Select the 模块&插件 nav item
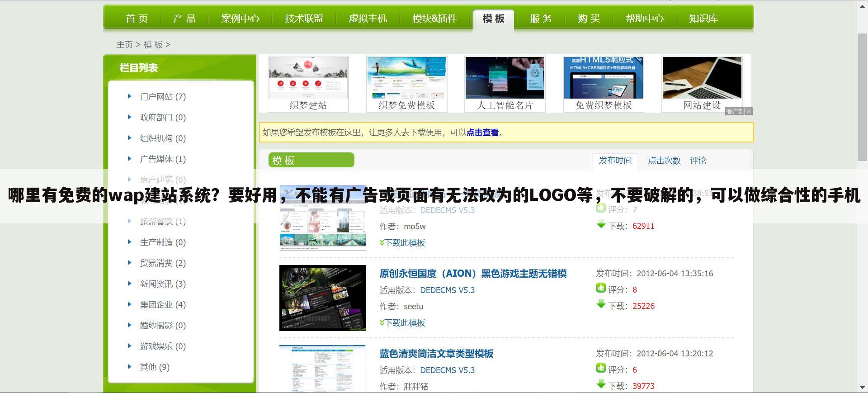The image size is (868, 393). pos(434,19)
